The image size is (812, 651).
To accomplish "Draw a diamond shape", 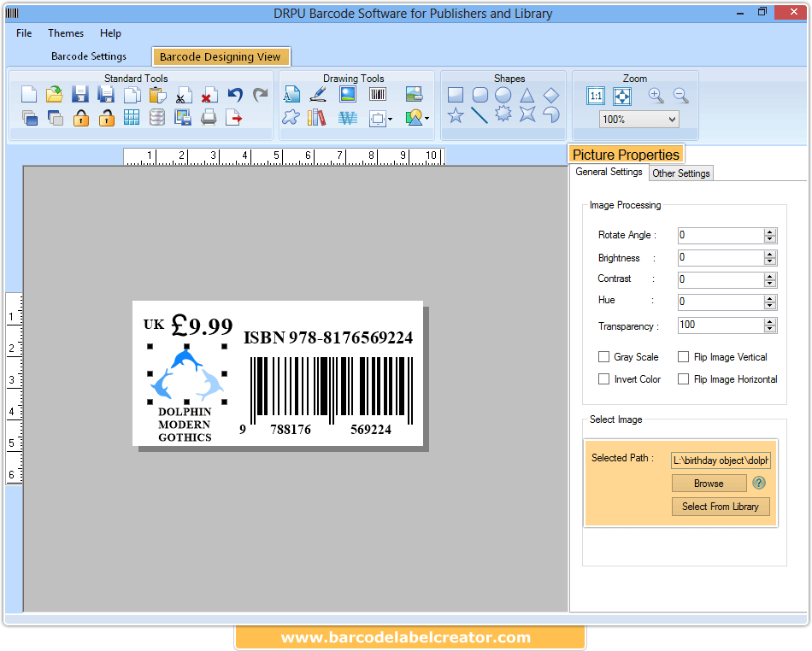I will 551,95.
